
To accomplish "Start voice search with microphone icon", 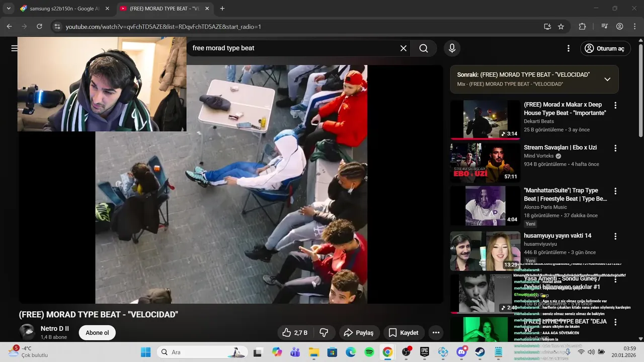I will tap(452, 48).
